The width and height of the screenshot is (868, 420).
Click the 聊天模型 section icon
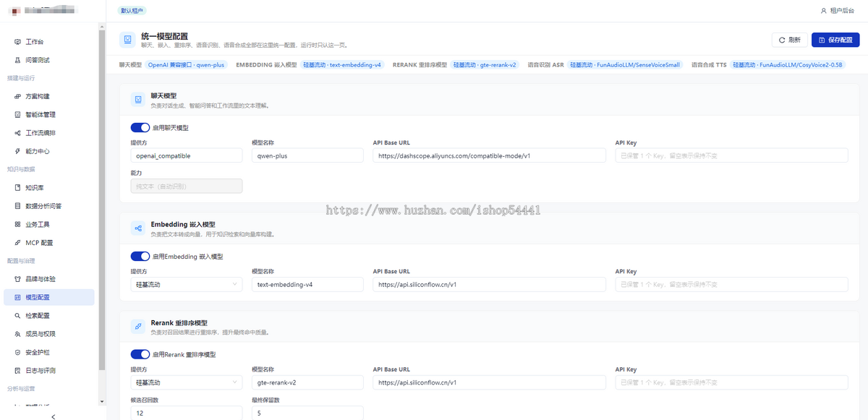coord(137,100)
